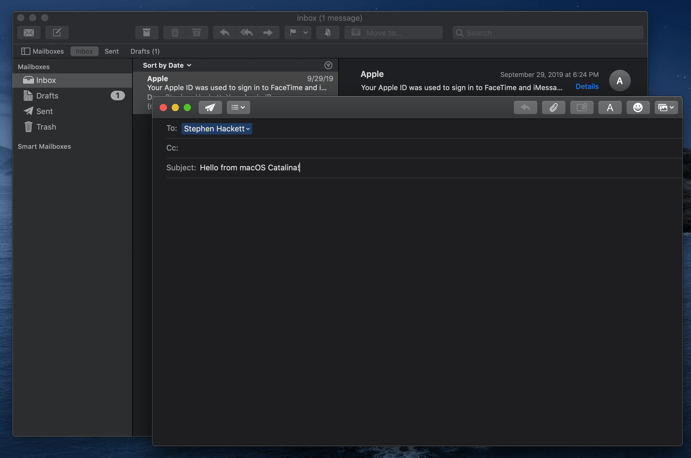This screenshot has width=691, height=458.
Task: Click the junk mail icon in main toolbar
Action: click(x=197, y=33)
